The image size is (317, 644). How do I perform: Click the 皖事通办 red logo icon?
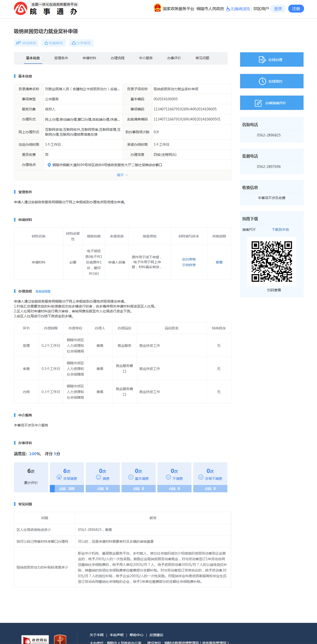pos(20,9)
